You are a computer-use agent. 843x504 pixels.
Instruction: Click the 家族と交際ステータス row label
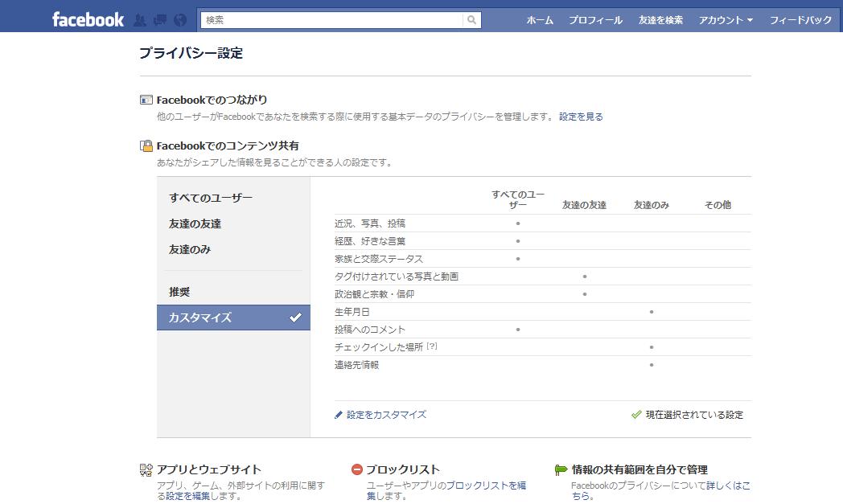379,259
